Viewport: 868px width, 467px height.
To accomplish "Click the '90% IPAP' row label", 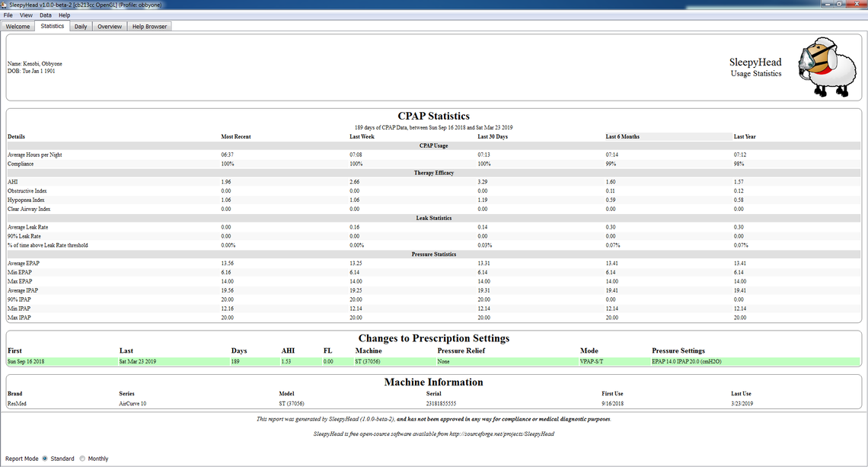I will (19, 299).
